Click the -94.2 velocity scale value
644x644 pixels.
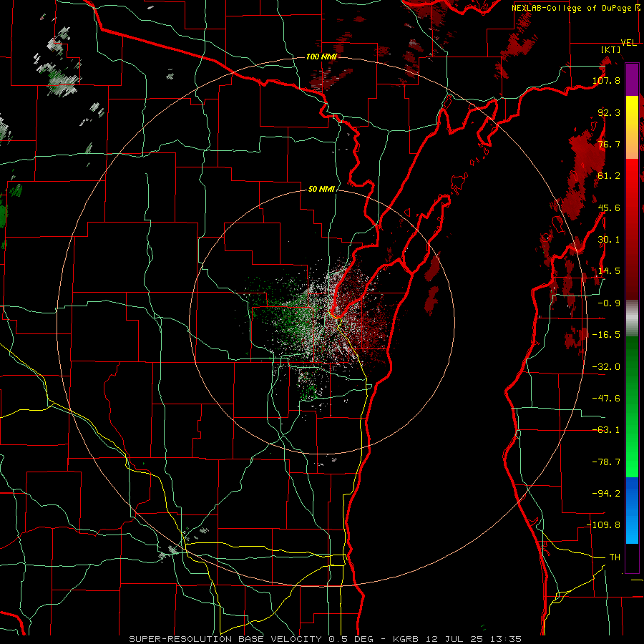(607, 493)
